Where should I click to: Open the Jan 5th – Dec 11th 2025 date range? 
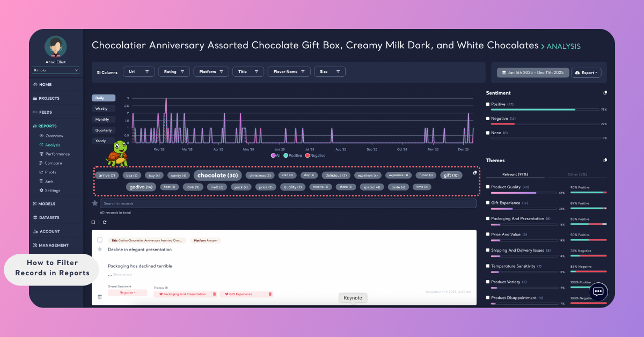point(532,72)
